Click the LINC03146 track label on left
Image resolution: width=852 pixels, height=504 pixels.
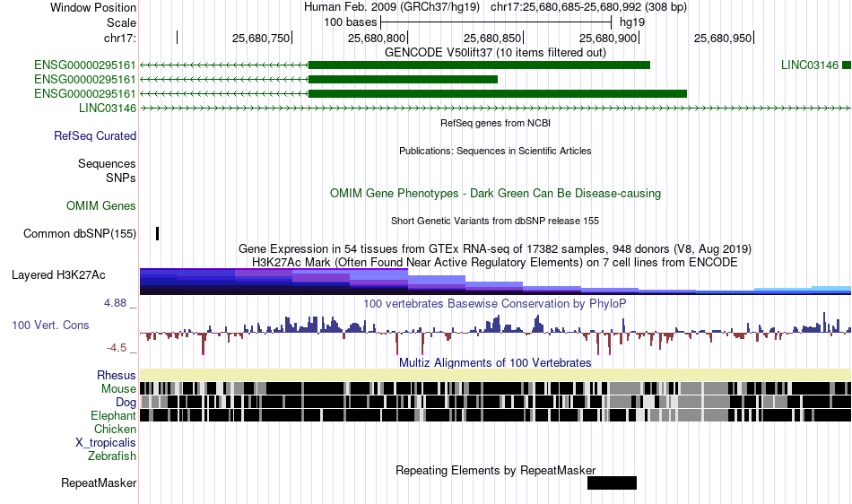(x=108, y=109)
